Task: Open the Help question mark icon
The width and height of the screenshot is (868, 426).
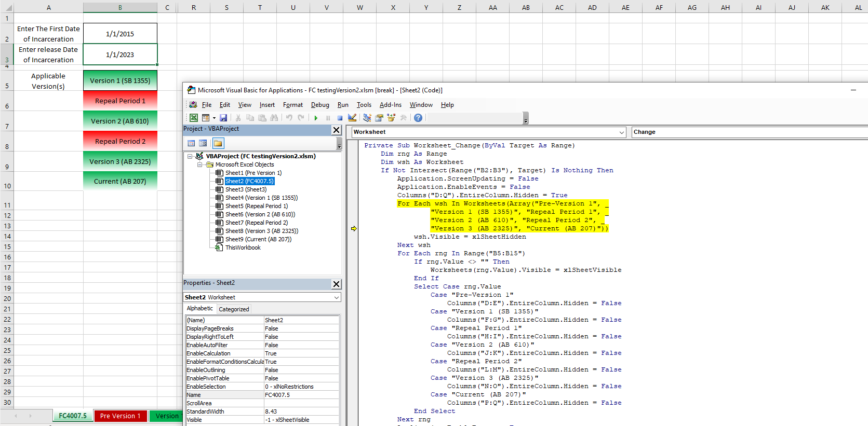Action: tap(418, 118)
